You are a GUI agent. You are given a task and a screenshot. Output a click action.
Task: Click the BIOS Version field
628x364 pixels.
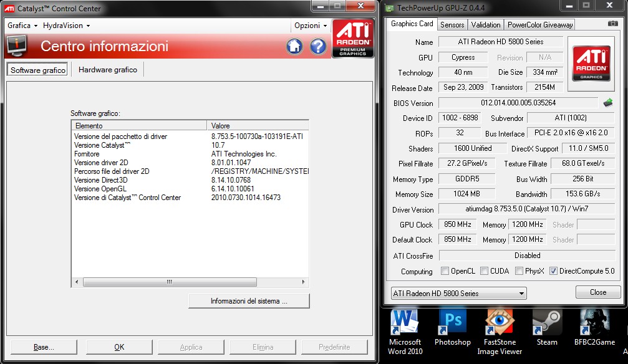(518, 103)
